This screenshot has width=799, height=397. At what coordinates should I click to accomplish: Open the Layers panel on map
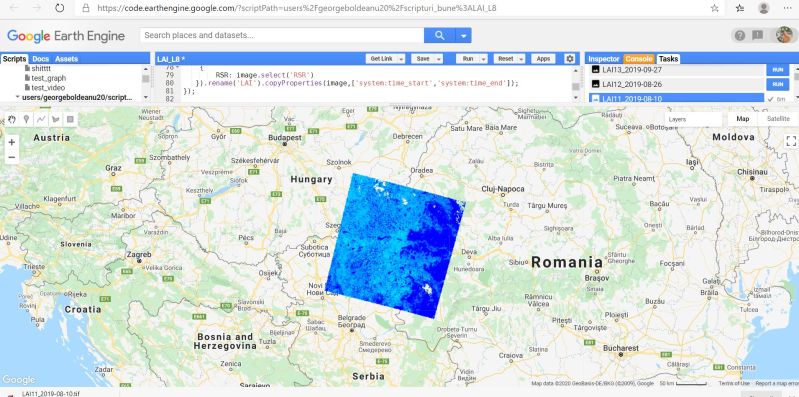(x=693, y=119)
